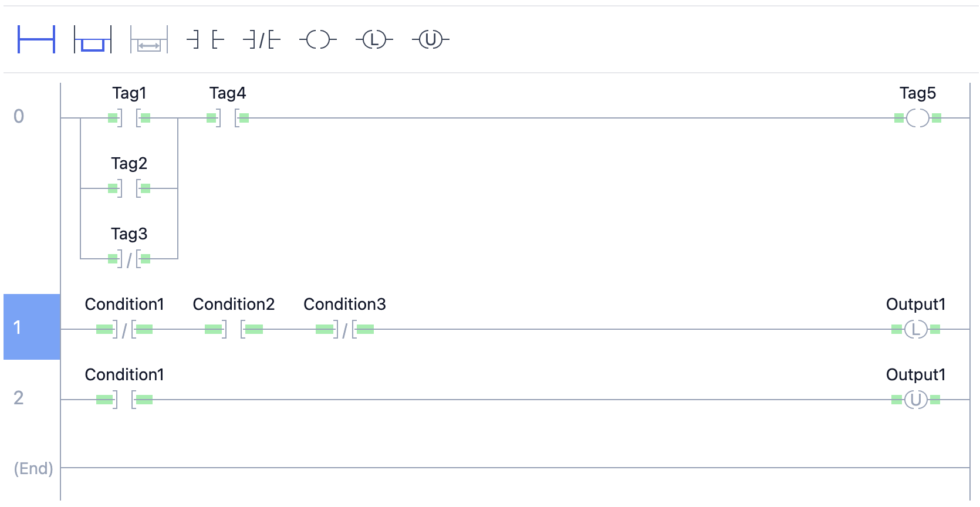This screenshot has height=507, width=980.
Task: Click the Condition2 contact on rung 1
Action: [234, 329]
